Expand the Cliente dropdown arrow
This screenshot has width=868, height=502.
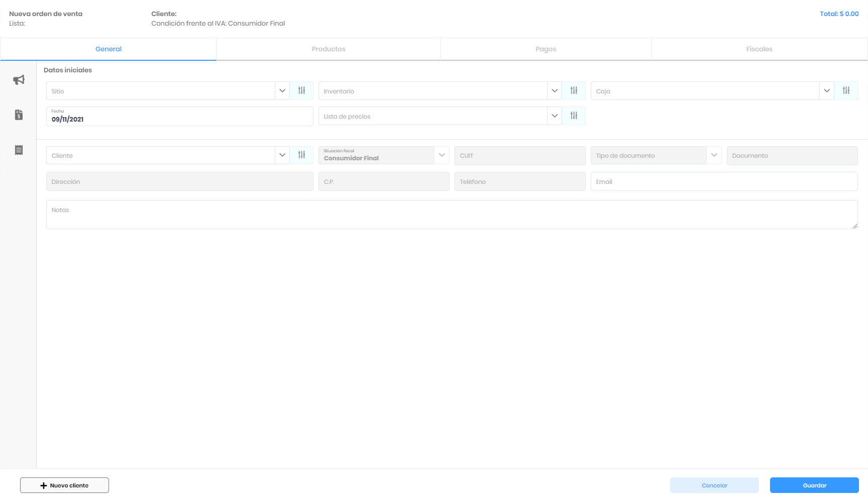pyautogui.click(x=282, y=155)
